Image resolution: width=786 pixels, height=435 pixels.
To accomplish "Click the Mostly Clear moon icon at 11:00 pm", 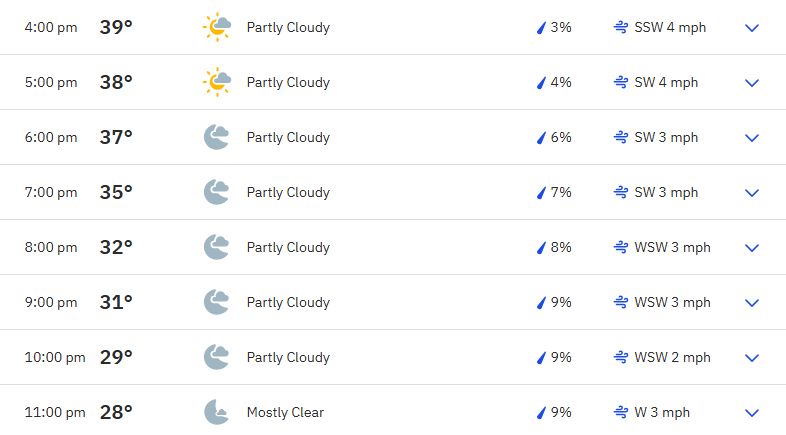I will point(217,412).
